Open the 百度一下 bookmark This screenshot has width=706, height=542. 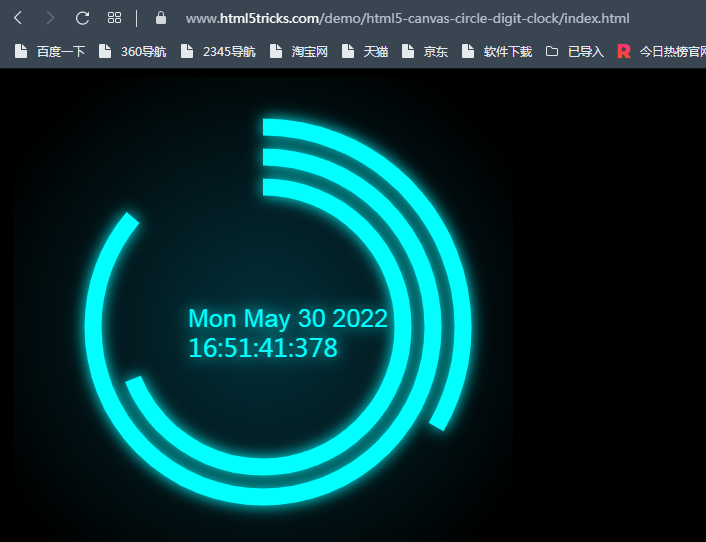tap(50, 51)
